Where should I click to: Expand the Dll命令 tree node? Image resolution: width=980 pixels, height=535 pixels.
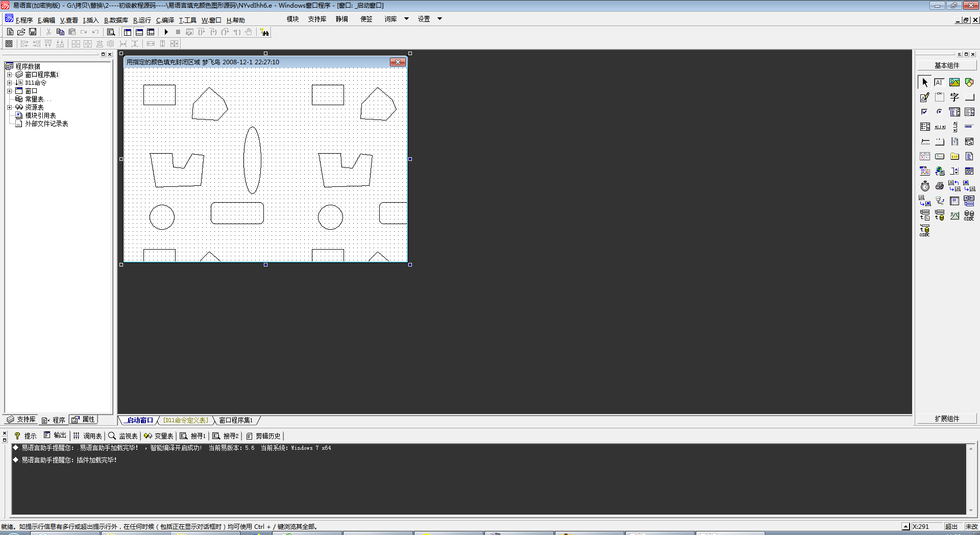tap(9, 83)
